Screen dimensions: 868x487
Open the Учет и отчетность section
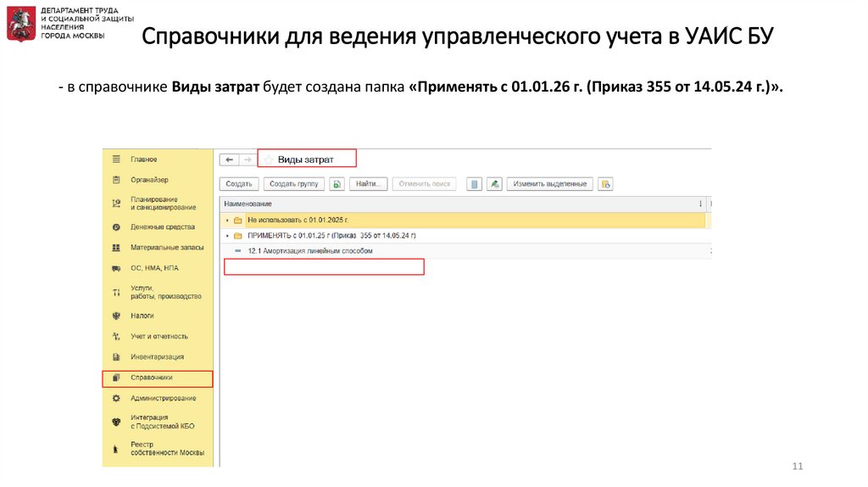(x=158, y=336)
